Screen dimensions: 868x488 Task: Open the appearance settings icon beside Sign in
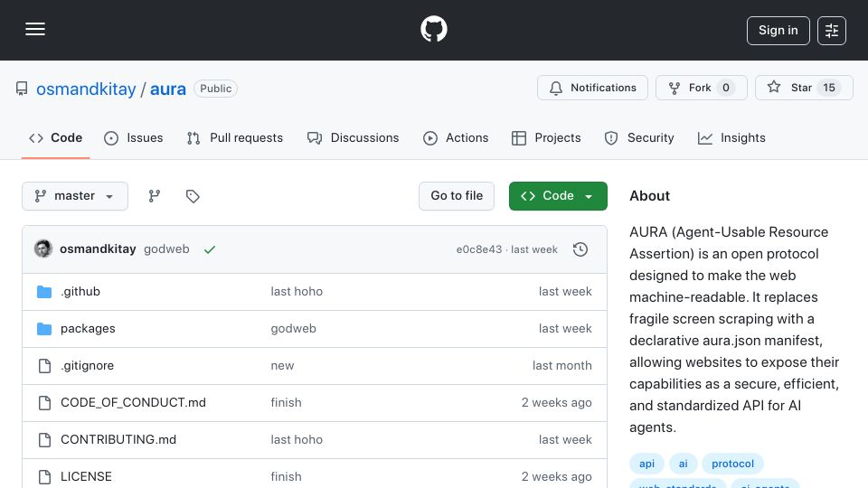coord(832,31)
